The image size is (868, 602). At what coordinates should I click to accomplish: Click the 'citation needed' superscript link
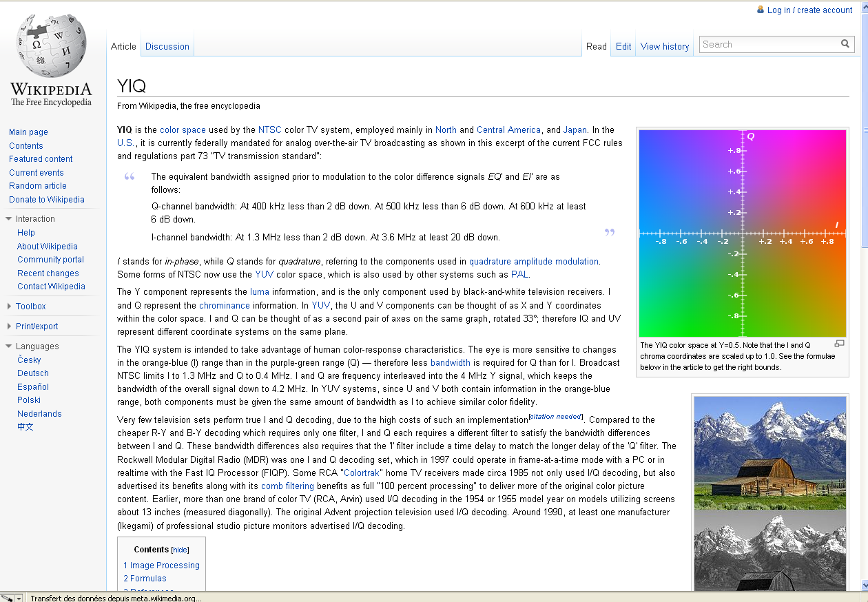555,417
